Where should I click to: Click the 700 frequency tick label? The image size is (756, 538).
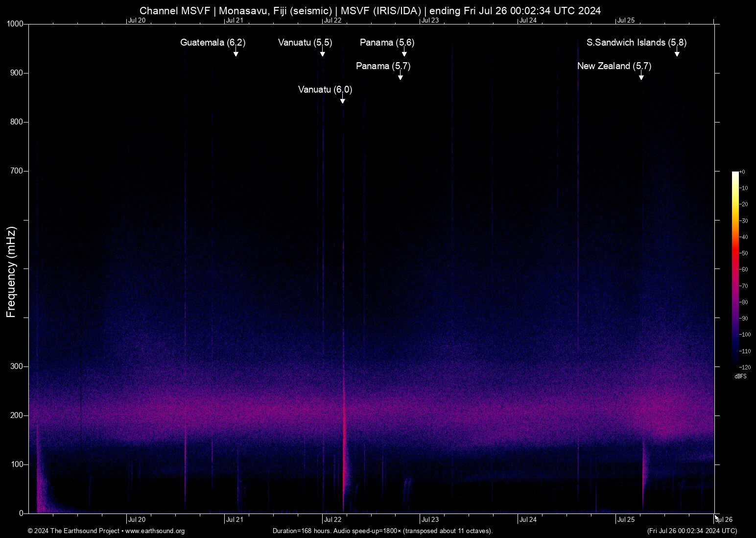point(17,171)
